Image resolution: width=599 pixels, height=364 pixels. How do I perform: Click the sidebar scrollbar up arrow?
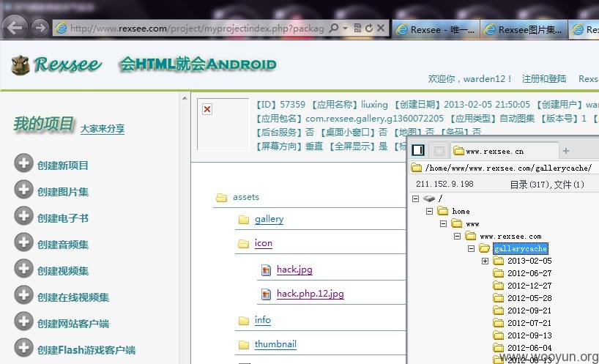(x=185, y=98)
